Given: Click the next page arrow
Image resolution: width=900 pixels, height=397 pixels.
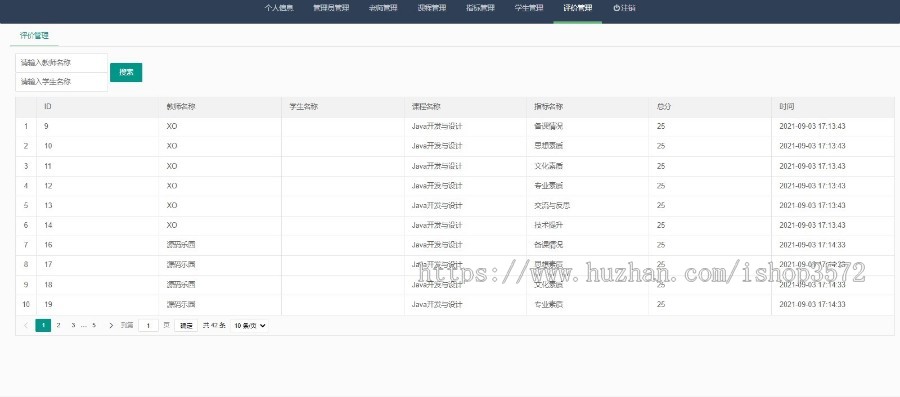Looking at the screenshot, I should click(111, 325).
